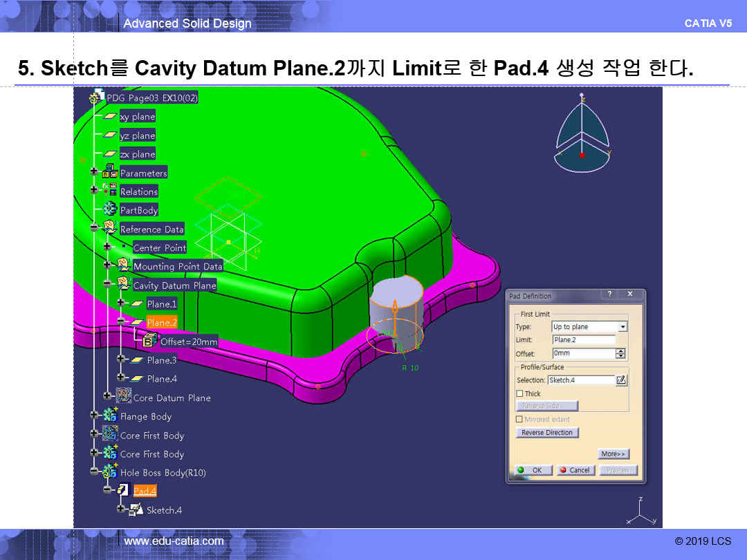The width and height of the screenshot is (747, 560).
Task: Click the compass in the top-right viewport
Action: (x=582, y=136)
